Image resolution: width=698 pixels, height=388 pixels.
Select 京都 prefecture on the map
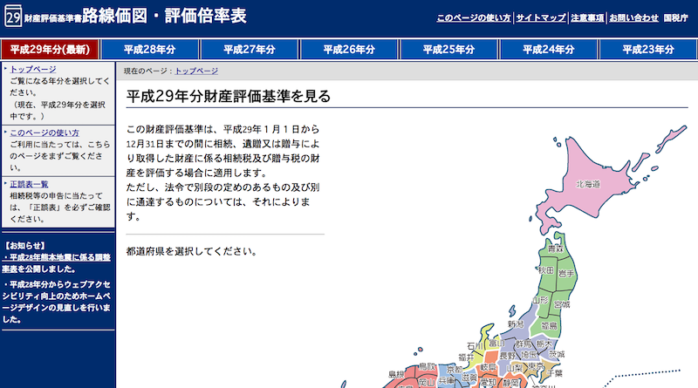coord(455,369)
